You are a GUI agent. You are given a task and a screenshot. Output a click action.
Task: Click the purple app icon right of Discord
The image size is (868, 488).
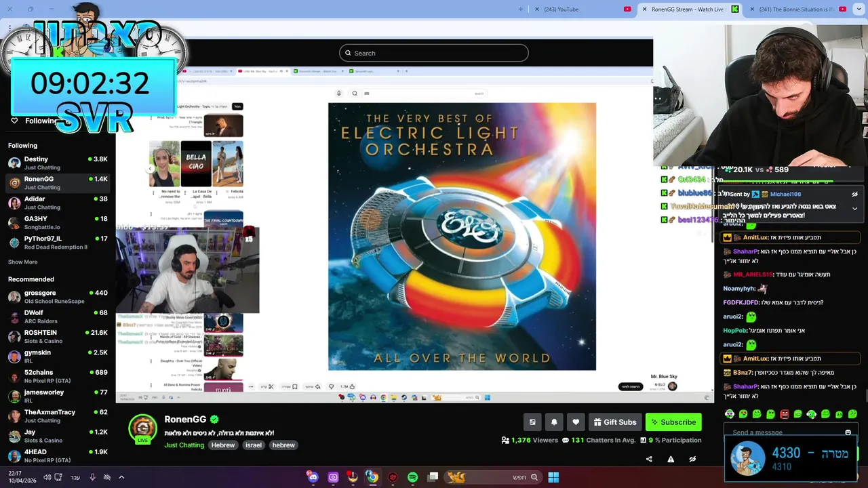tap(333, 477)
